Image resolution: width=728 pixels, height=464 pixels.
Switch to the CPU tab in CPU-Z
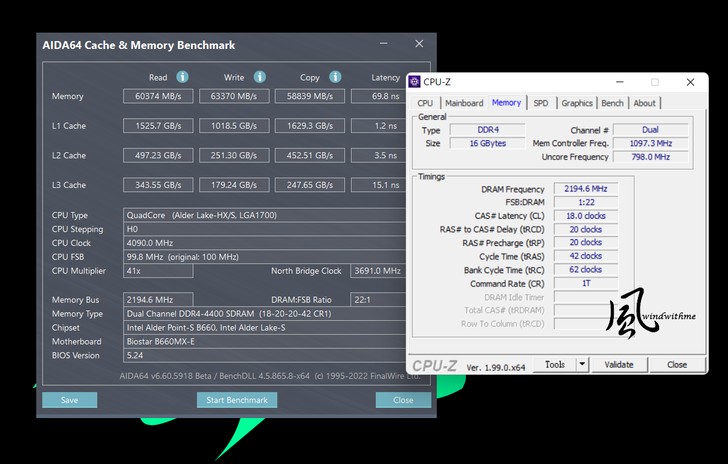[425, 103]
